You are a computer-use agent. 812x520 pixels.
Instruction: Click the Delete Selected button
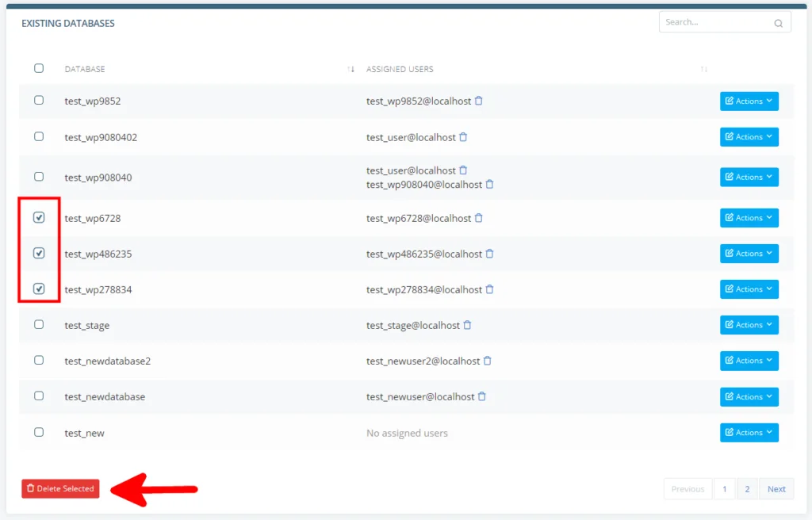click(59, 489)
